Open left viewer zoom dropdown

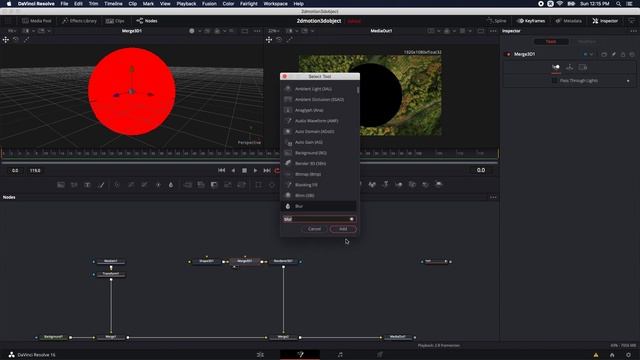click(12, 31)
